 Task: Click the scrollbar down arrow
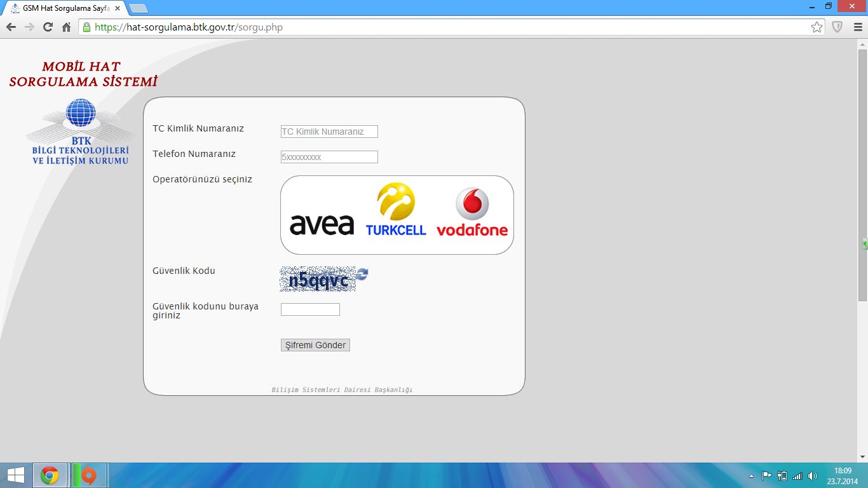pyautogui.click(x=862, y=457)
